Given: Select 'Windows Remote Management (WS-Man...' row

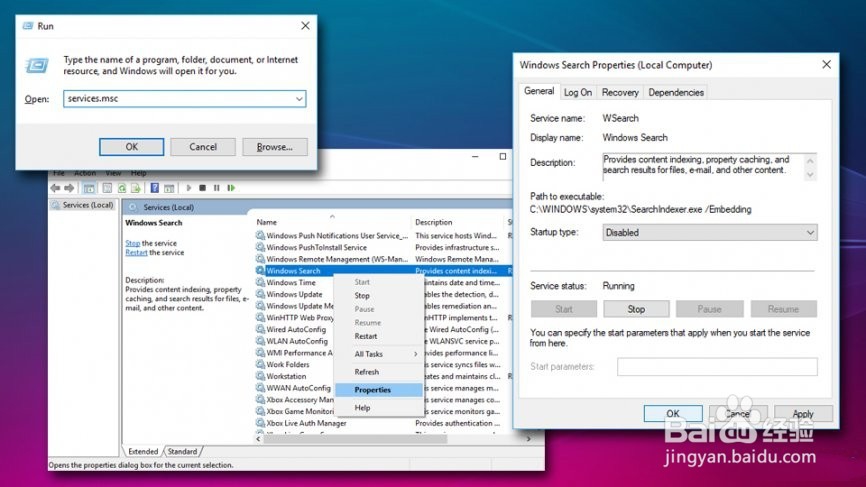Looking at the screenshot, I should 383,259.
